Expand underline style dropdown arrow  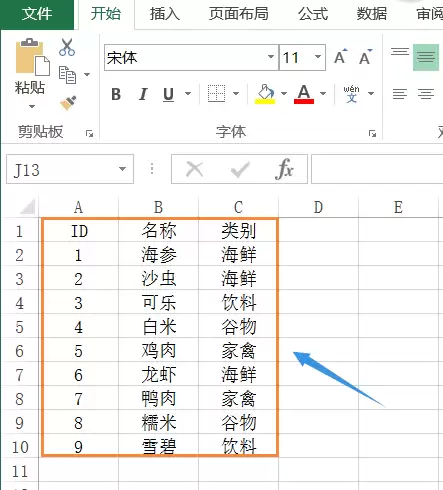click(x=188, y=94)
